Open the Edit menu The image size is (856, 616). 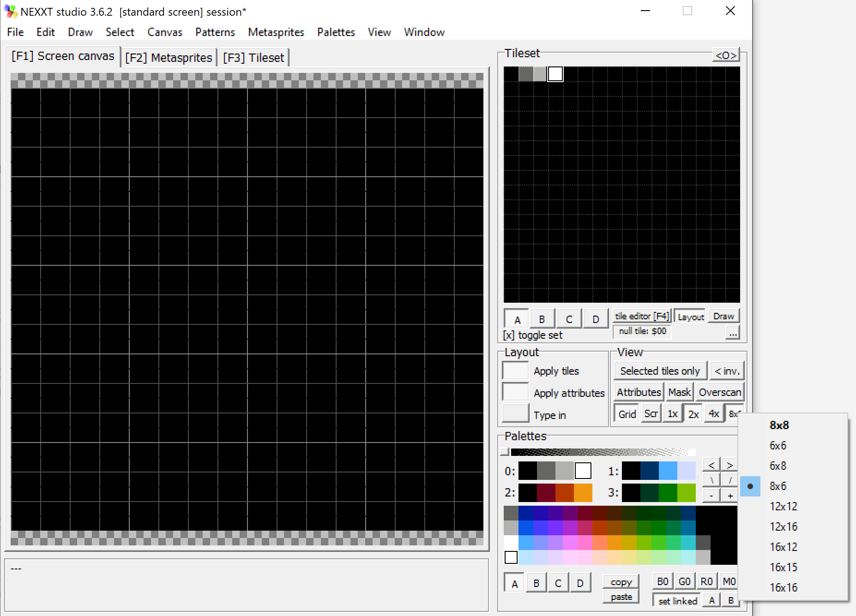46,32
